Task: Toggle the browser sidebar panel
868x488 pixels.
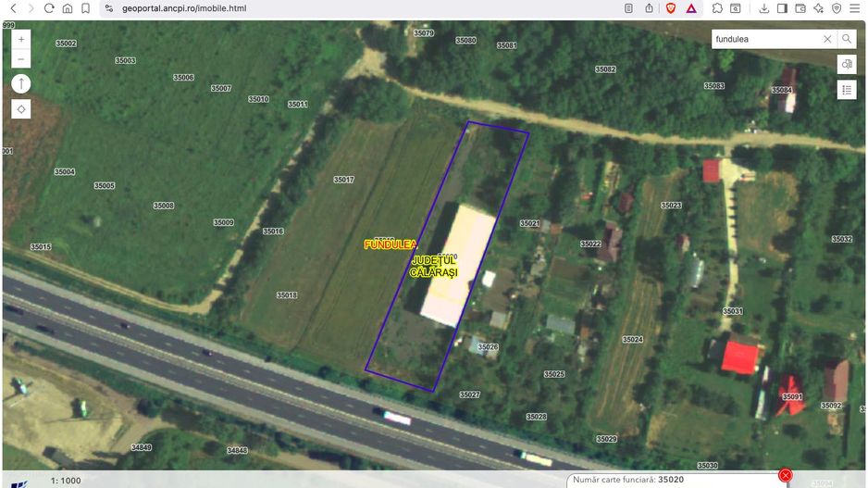Action: point(782,8)
